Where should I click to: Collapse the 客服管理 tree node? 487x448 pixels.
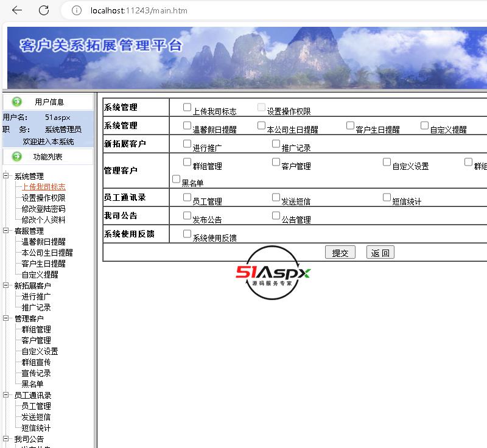pos(5,230)
